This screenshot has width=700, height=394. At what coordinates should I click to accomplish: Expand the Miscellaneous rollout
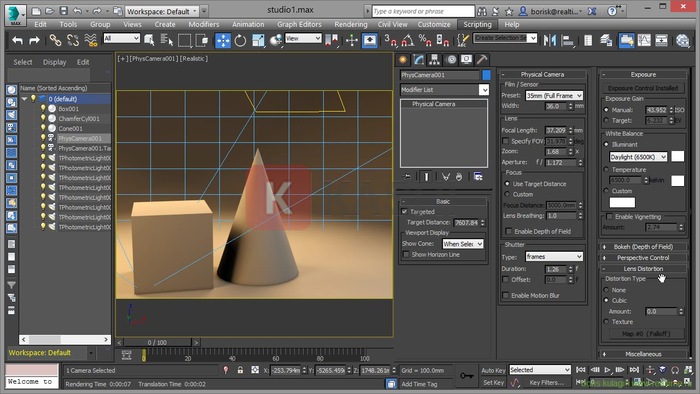[x=643, y=354]
